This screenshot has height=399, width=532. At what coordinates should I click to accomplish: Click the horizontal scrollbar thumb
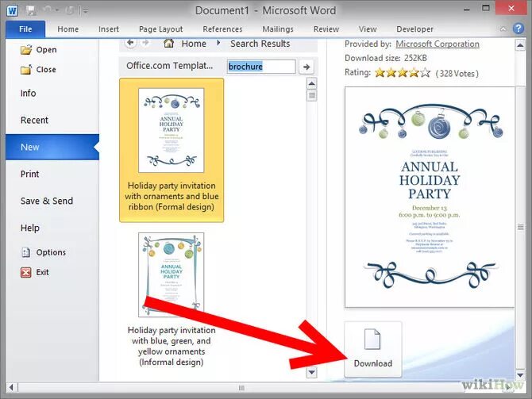[x=241, y=387]
